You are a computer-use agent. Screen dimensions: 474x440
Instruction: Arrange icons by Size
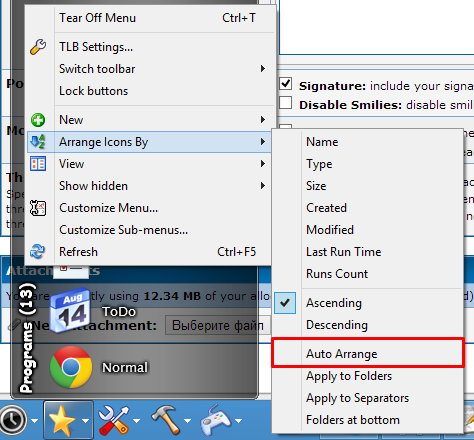click(x=367, y=186)
